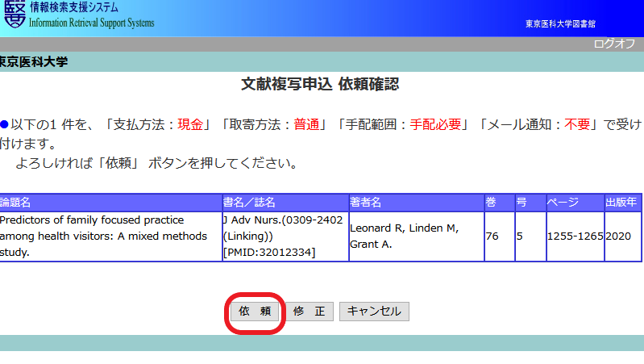Click the heading 文献複写申込 依頼確認
Image resolution: width=644 pixels, height=364 pixels.
point(320,84)
